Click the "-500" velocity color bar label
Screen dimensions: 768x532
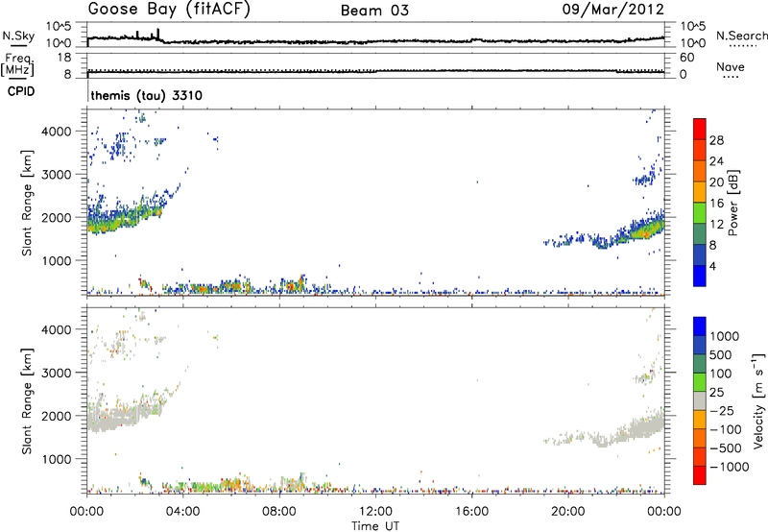tap(726, 448)
